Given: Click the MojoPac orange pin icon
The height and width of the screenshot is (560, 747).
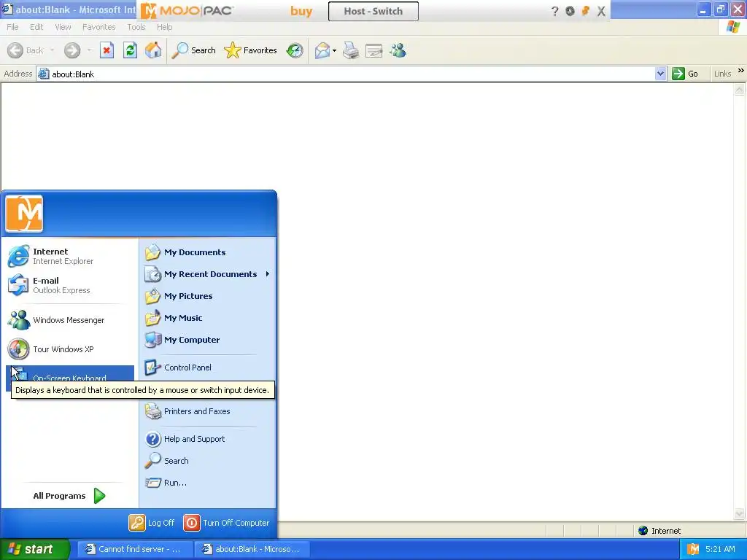Looking at the screenshot, I should click(586, 11).
